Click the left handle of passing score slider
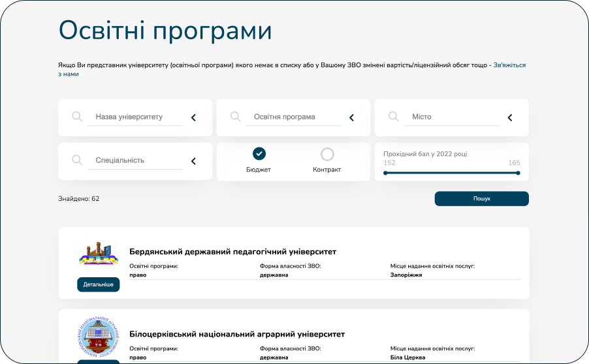 point(385,173)
